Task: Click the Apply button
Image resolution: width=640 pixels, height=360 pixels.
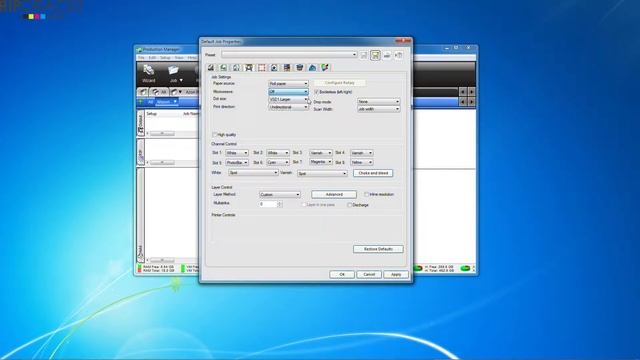Action: click(396, 274)
